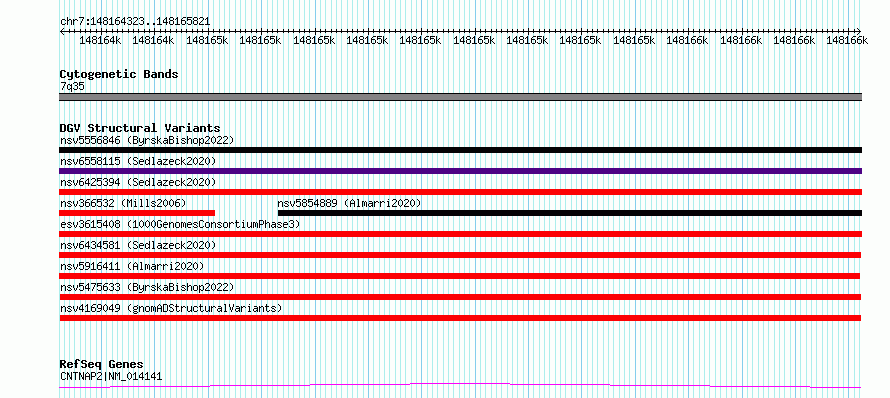The width and height of the screenshot is (890, 398).
Task: Click the chr7:148164323..148165821 coordinate text
Action: tap(135, 22)
